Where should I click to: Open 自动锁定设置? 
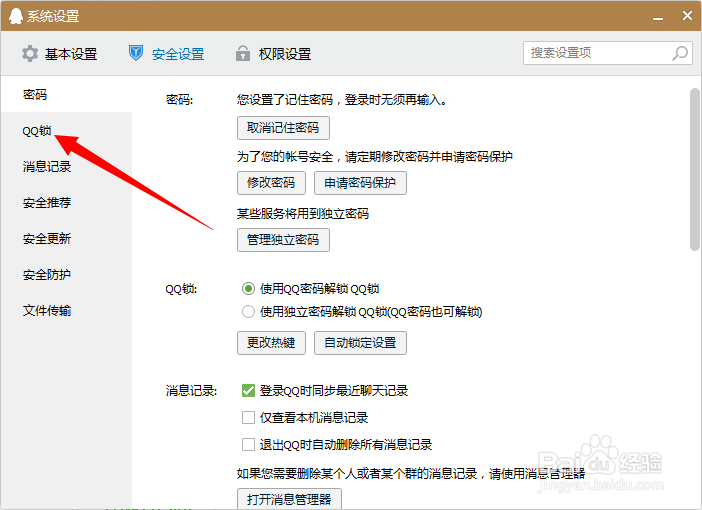pos(360,343)
